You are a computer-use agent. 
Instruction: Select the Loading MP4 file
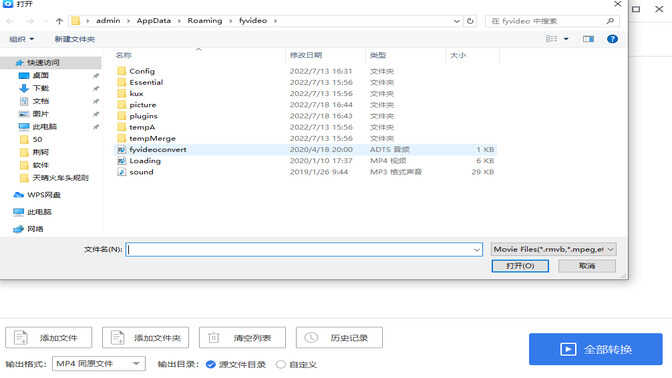145,161
